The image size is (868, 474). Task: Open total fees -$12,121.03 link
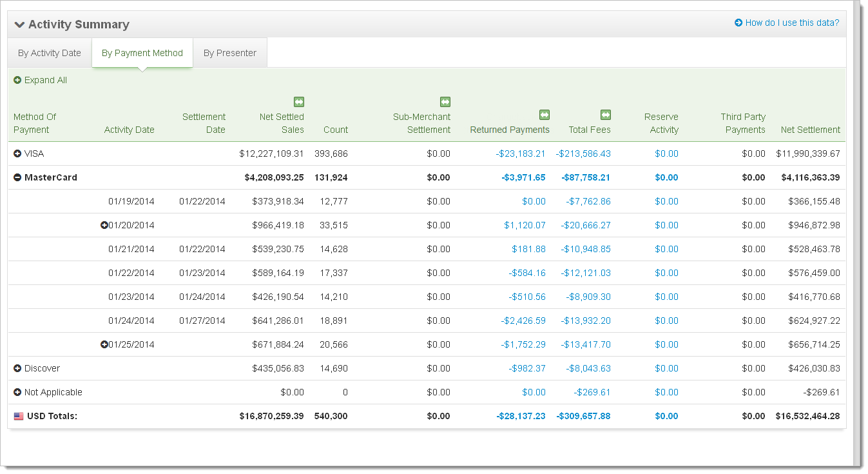pos(586,273)
